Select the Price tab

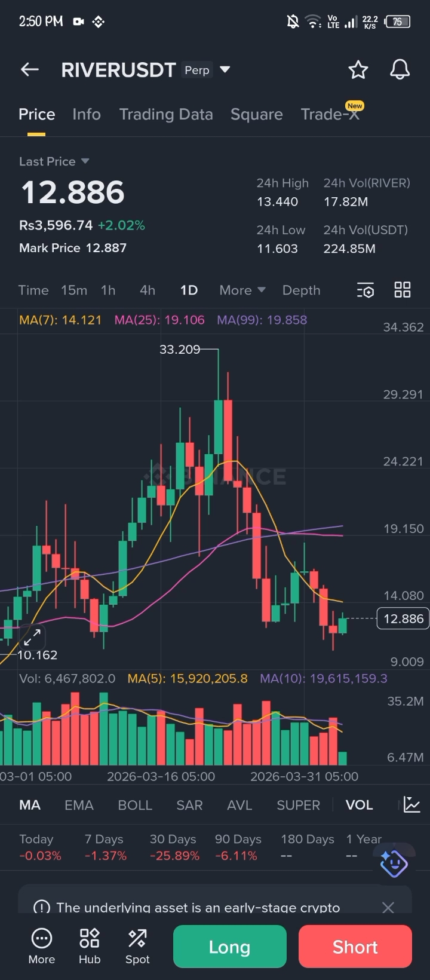[x=36, y=114]
